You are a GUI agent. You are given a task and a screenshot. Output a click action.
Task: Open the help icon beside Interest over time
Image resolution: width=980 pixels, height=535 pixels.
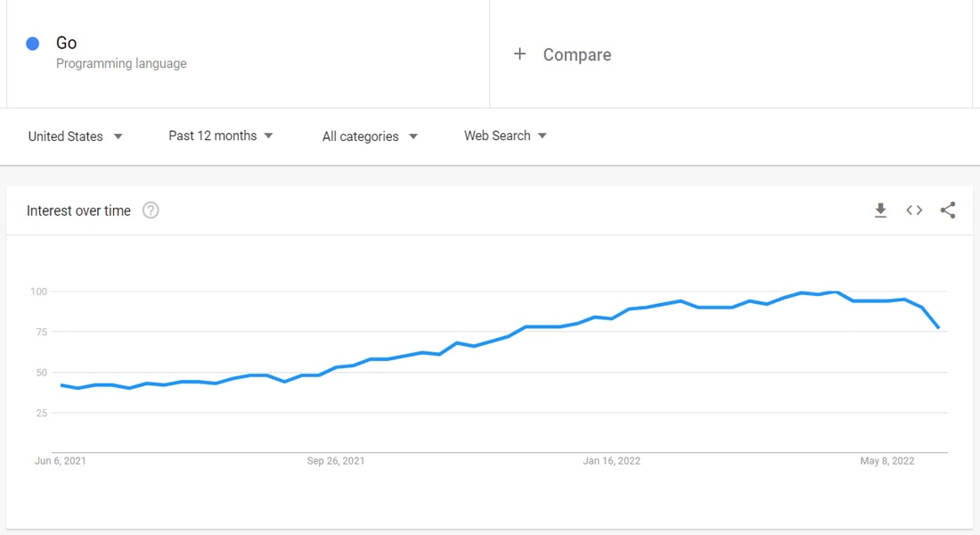151,210
